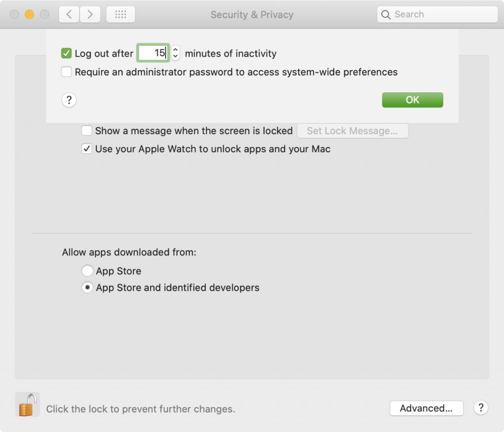Open the Advanced… settings button
Viewport: 504px width, 432px height.
pos(426,408)
